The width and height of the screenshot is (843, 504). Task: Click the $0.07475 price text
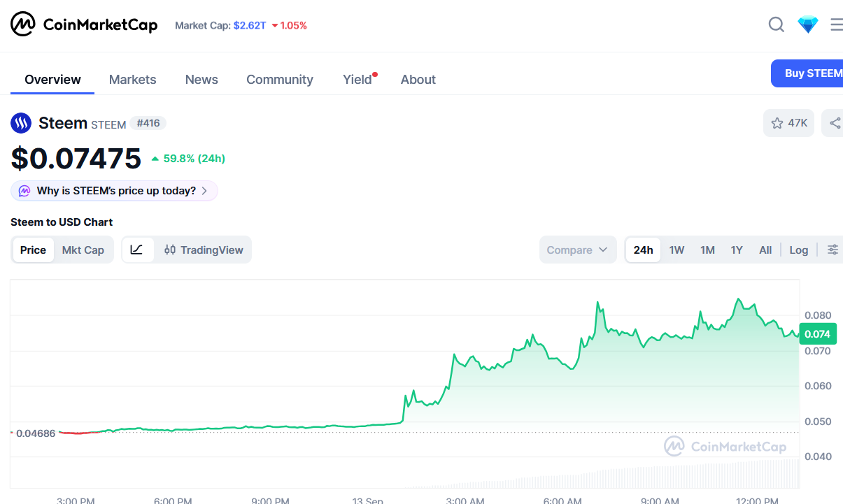point(76,159)
